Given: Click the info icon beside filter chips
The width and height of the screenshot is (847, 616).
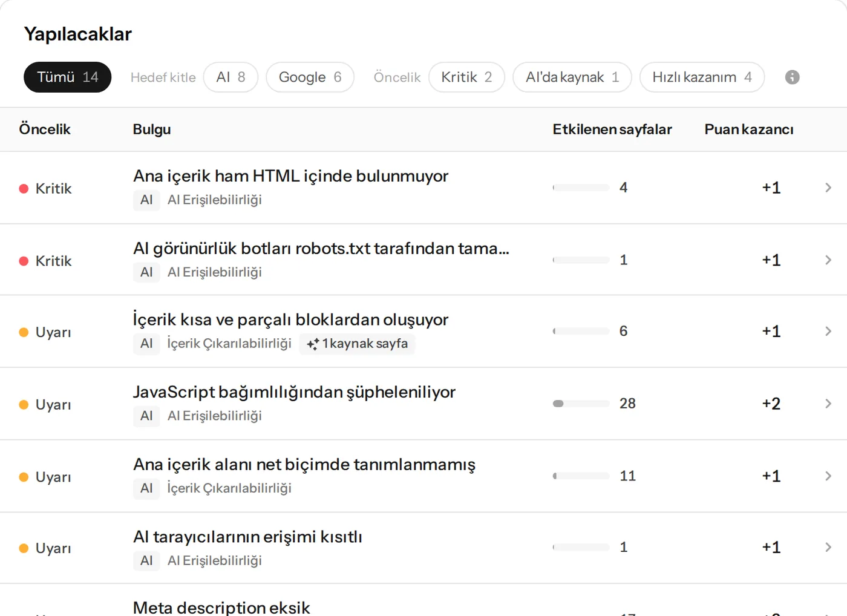Looking at the screenshot, I should pyautogui.click(x=792, y=77).
